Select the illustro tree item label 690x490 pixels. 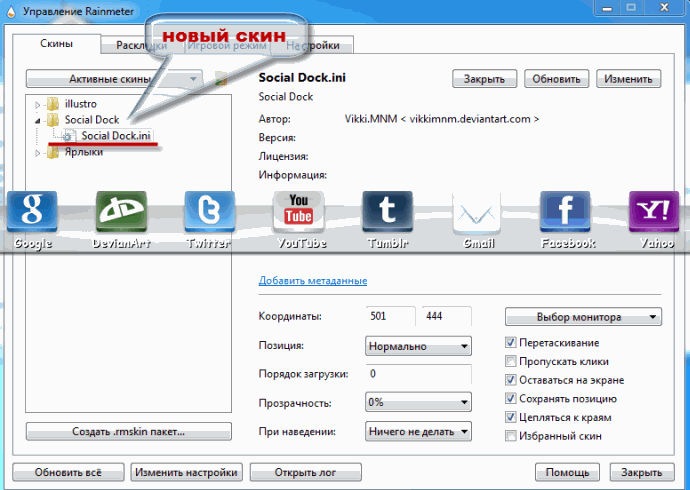pos(81,104)
